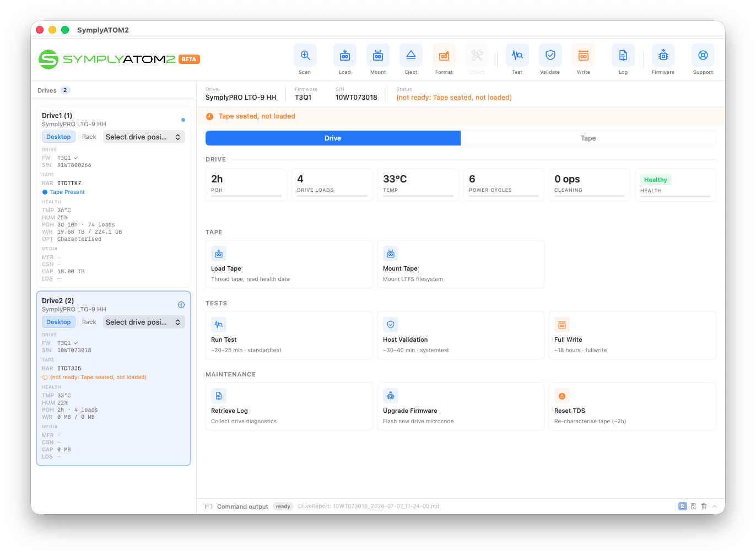
Task: Click the BETA badge
Action: click(x=189, y=60)
